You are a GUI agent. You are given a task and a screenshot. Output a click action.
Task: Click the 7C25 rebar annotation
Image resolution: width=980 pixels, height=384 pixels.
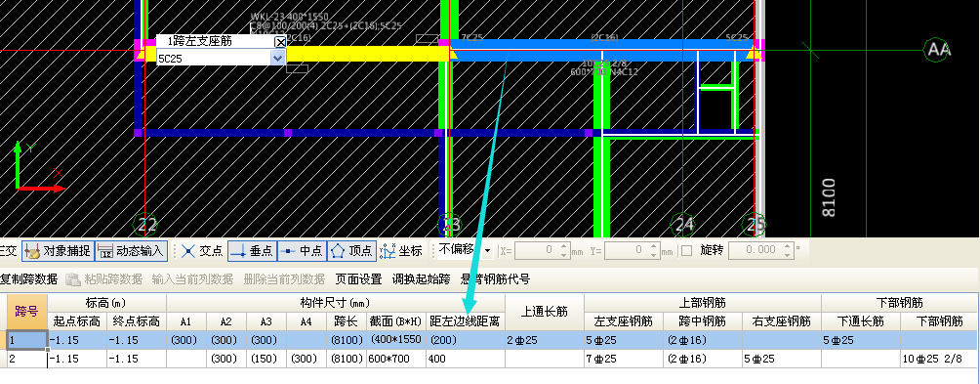471,37
